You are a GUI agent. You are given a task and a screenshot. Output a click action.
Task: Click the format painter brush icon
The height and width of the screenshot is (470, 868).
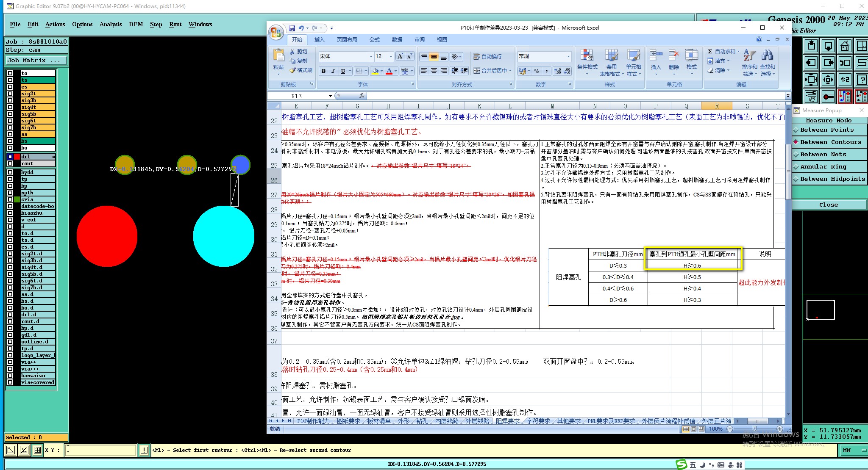pos(292,70)
